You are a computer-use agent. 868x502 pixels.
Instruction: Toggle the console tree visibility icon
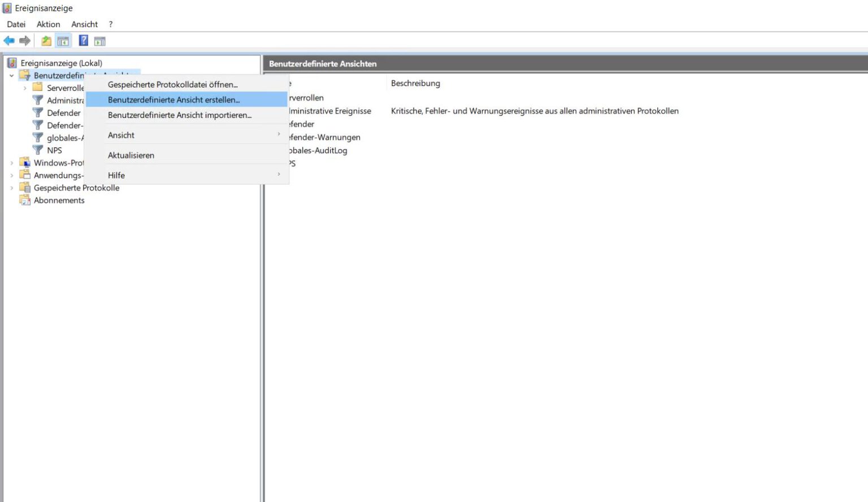(63, 40)
